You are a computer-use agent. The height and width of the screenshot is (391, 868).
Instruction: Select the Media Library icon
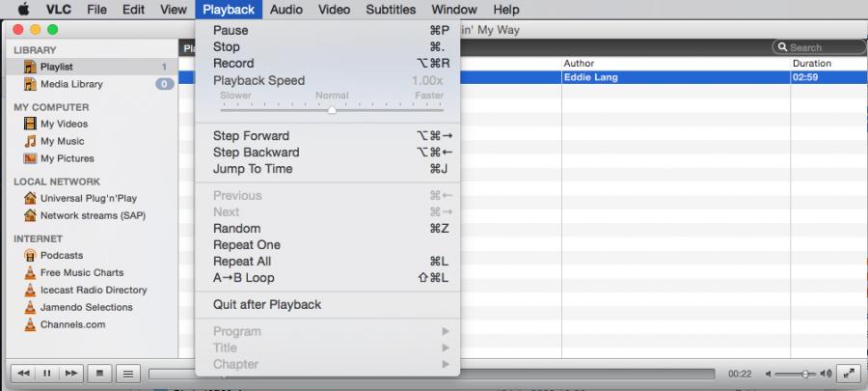click(30, 84)
